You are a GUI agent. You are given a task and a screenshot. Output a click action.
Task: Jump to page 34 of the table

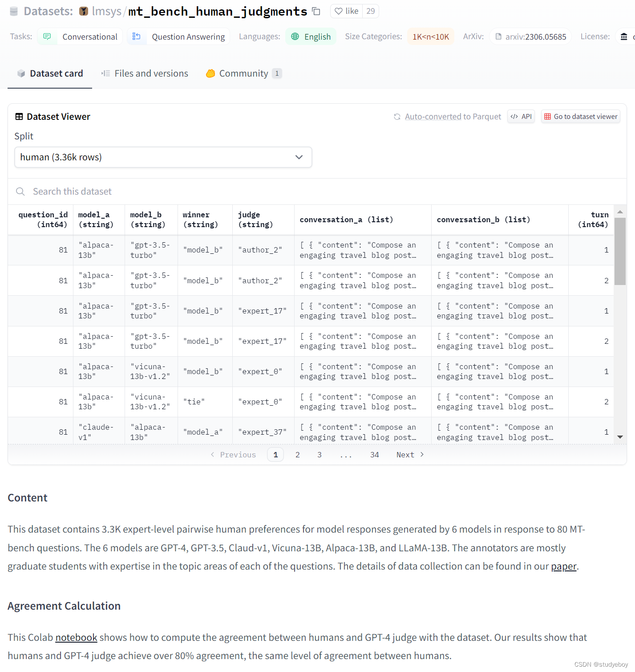pos(374,455)
